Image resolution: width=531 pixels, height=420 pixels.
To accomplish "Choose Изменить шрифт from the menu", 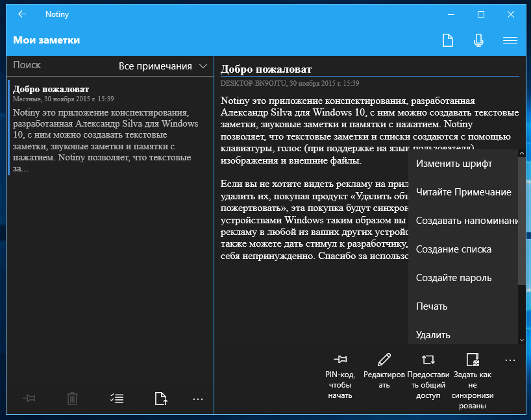I will (x=463, y=164).
